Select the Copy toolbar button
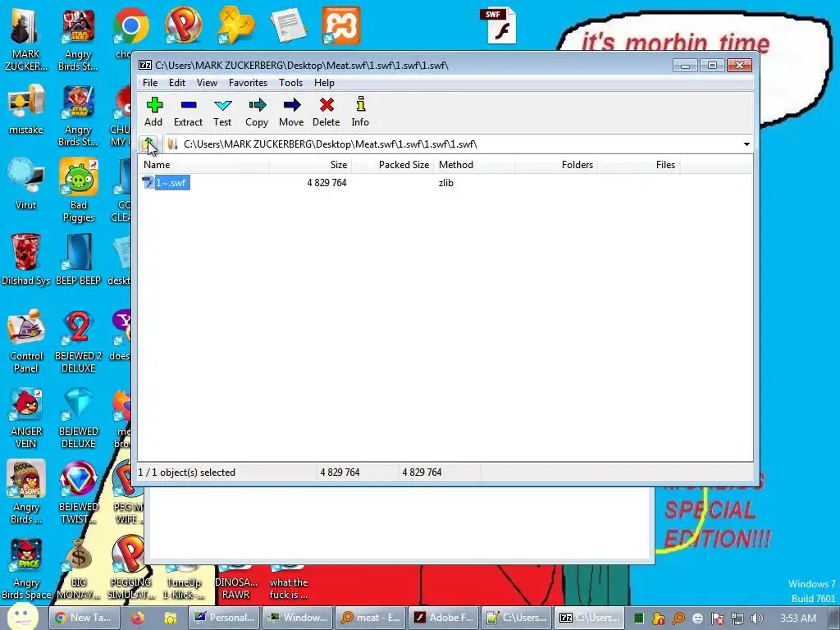 tap(257, 112)
